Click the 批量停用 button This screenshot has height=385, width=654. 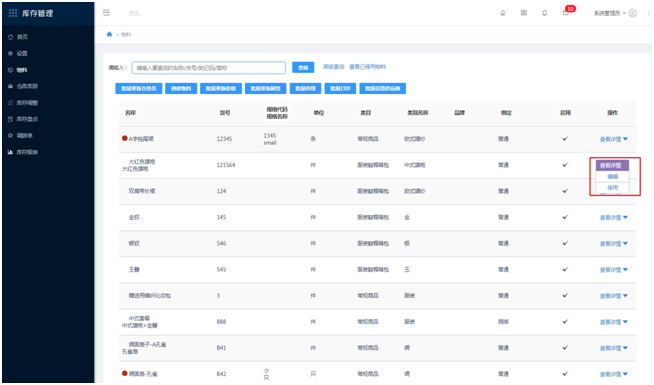pos(306,88)
